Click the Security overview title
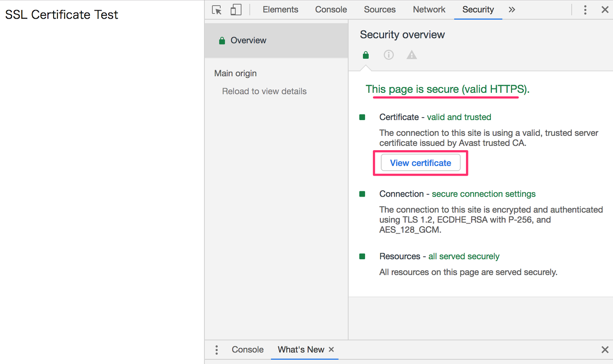This screenshot has height=364, width=613. point(402,35)
